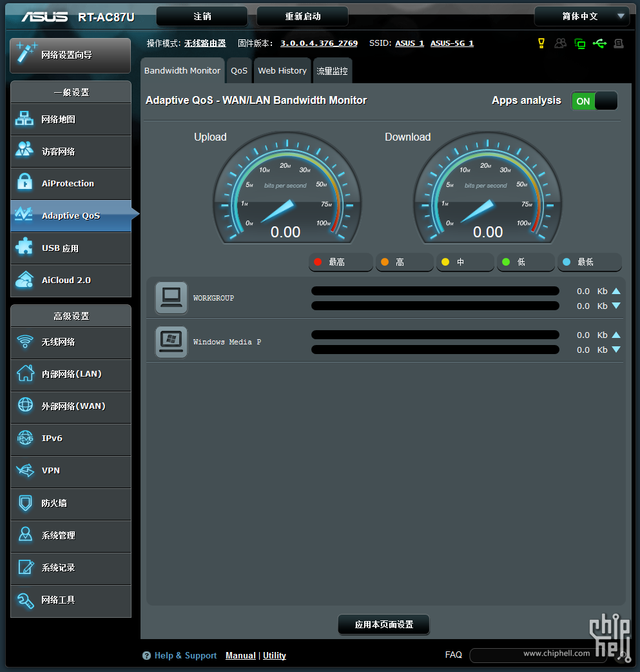The height and width of the screenshot is (672, 640).
Task: Click the AiCloud 2.0 cloud icon
Action: [x=24, y=279]
